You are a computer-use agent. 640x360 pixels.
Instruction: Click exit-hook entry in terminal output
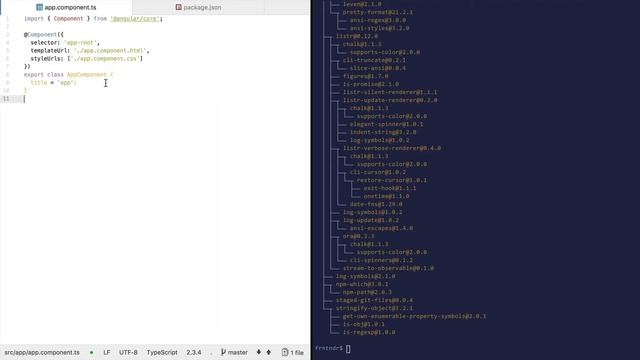pyautogui.click(x=390, y=188)
